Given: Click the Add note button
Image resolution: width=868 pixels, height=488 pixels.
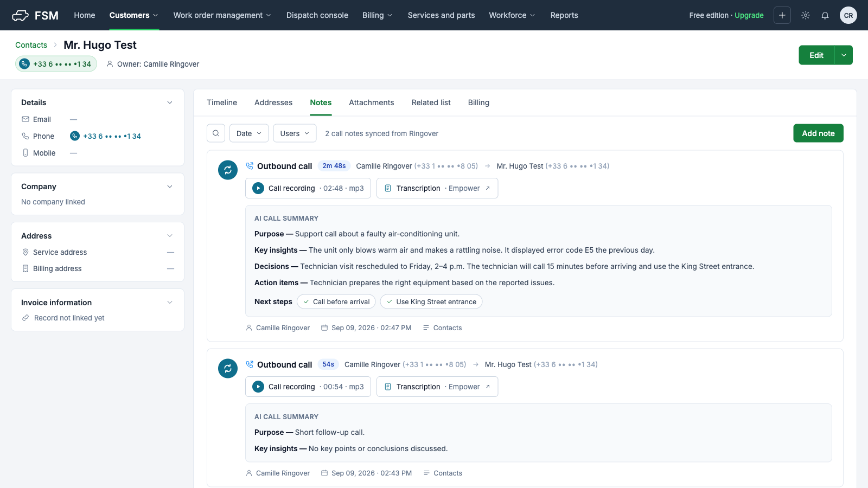Looking at the screenshot, I should (x=818, y=133).
